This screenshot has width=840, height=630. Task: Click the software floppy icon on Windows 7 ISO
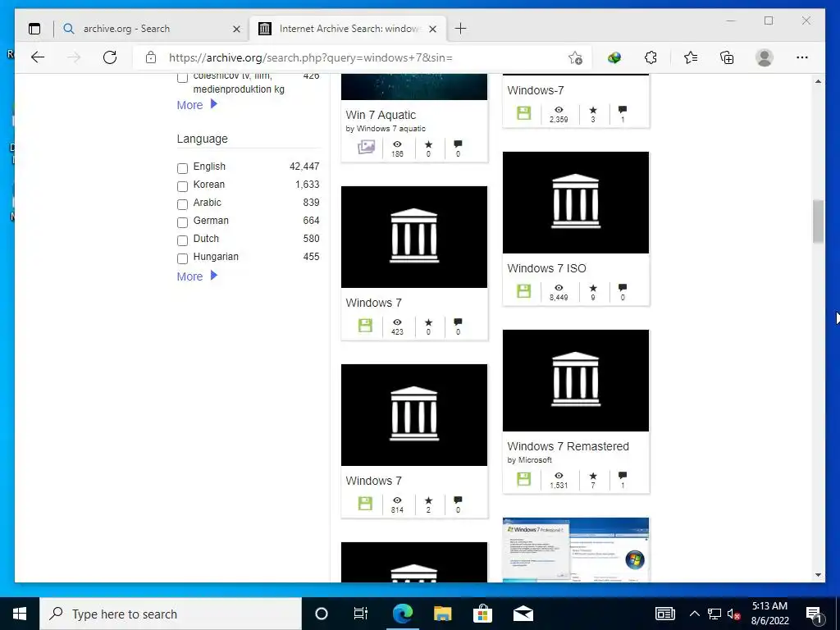click(x=524, y=291)
